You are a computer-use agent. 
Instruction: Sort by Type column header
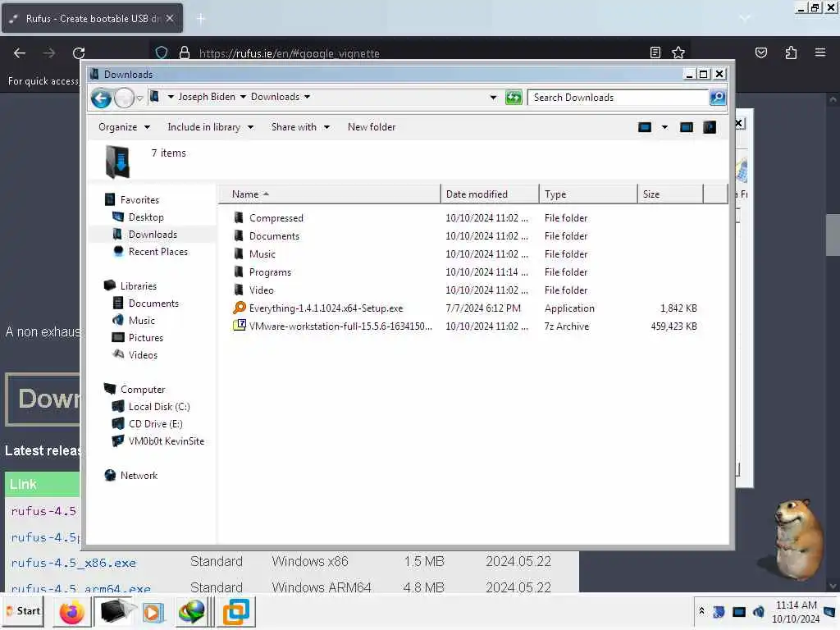(588, 194)
